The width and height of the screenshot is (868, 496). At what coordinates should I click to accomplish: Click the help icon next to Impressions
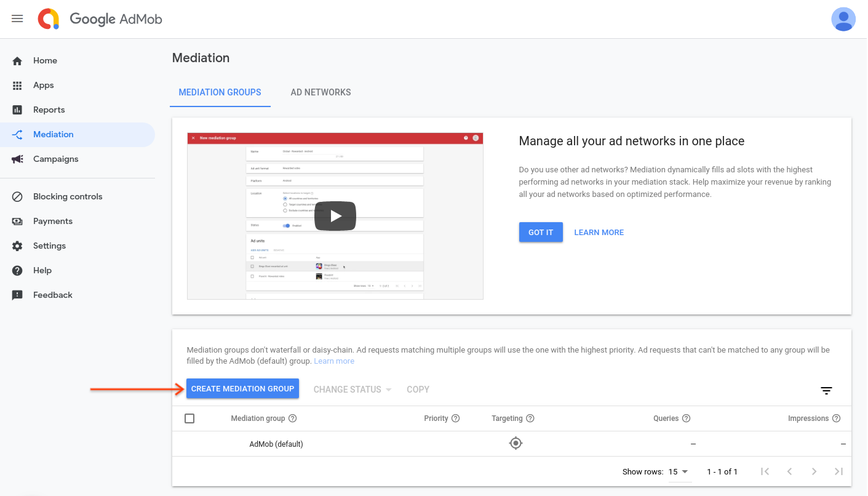[x=837, y=418]
